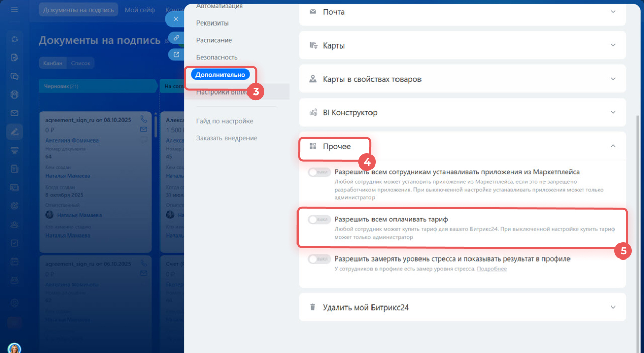Click the mail envelope icon in left sidebar
The width and height of the screenshot is (644, 353).
coord(14,113)
